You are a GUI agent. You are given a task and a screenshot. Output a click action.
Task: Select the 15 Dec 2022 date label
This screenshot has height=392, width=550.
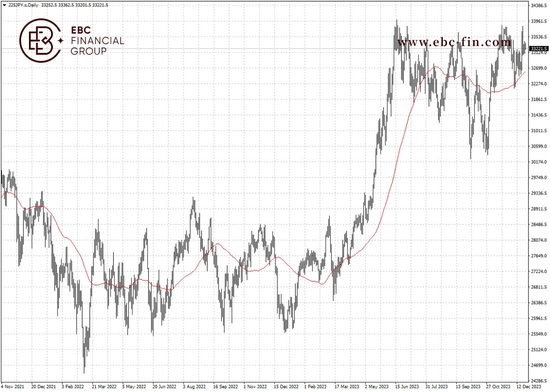(x=286, y=387)
